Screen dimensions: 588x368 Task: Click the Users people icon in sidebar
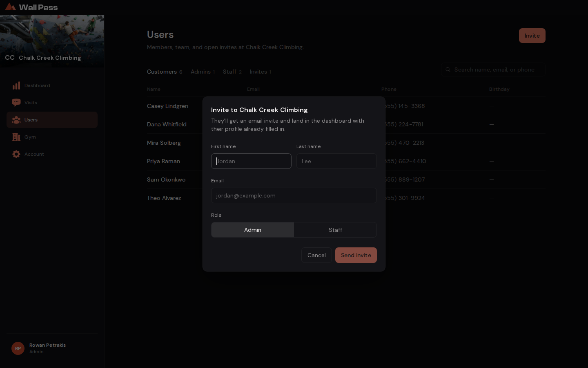[16, 120]
